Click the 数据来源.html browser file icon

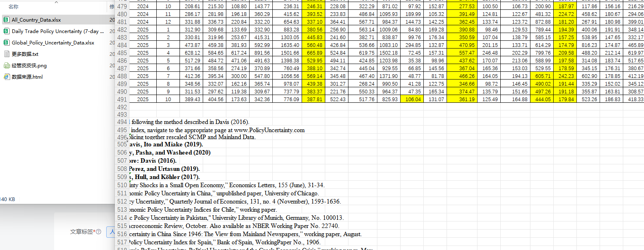7,77
